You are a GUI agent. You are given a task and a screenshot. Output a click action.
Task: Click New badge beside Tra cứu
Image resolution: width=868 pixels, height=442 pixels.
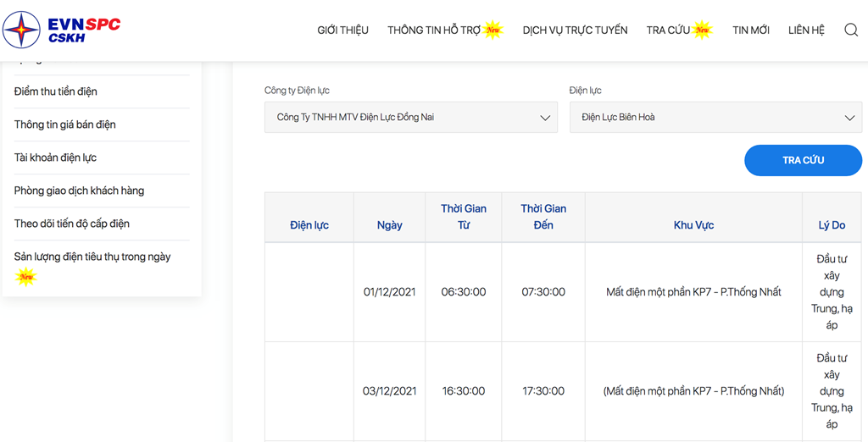pos(702,30)
